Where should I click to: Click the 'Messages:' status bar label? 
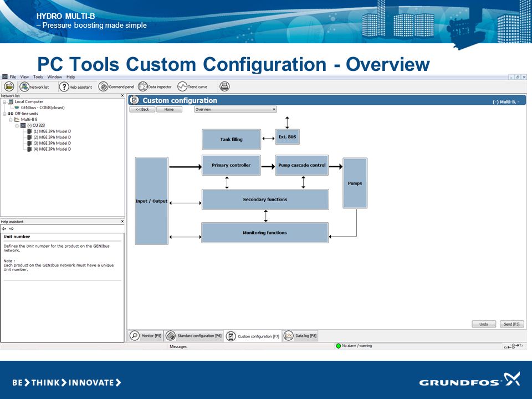point(178,346)
